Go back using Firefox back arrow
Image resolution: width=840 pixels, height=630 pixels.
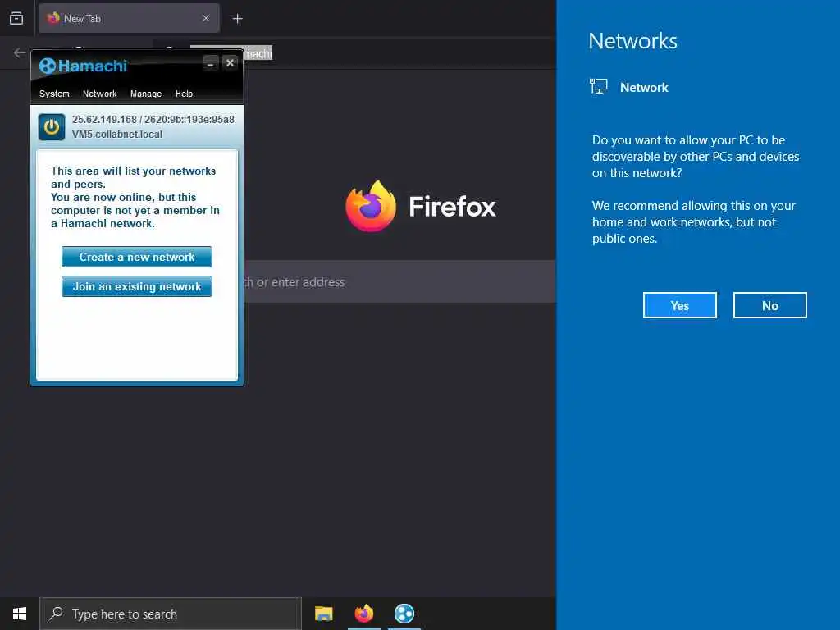tap(20, 52)
